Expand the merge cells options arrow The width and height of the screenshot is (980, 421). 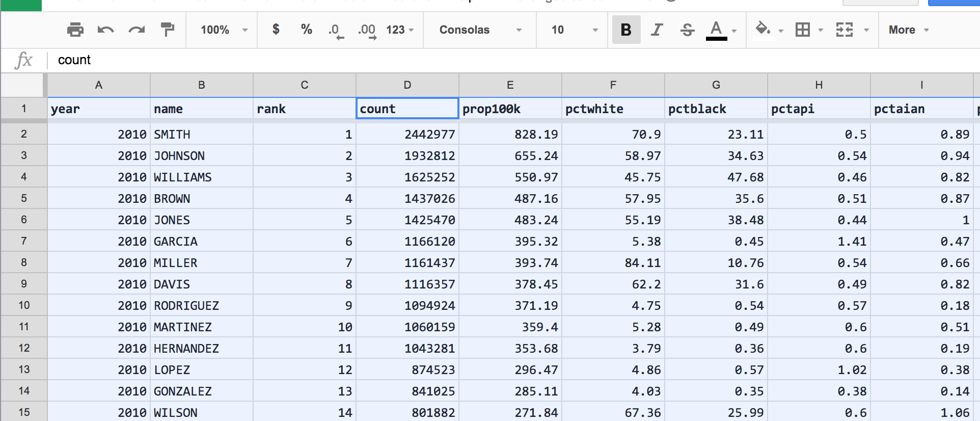pos(866,30)
